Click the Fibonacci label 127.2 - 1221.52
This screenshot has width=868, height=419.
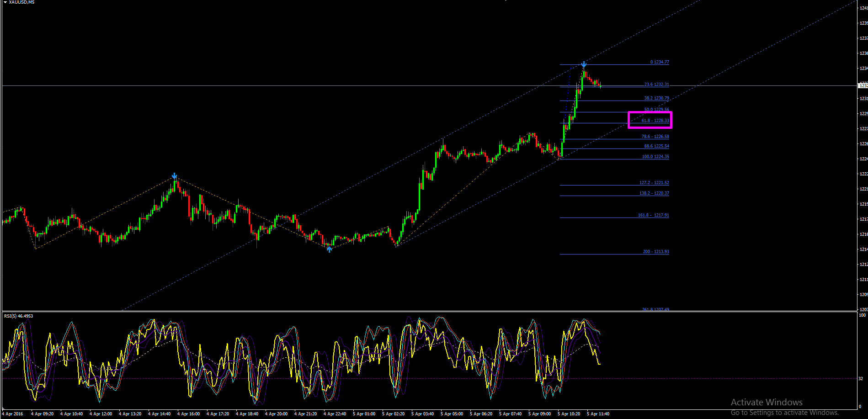click(x=654, y=183)
